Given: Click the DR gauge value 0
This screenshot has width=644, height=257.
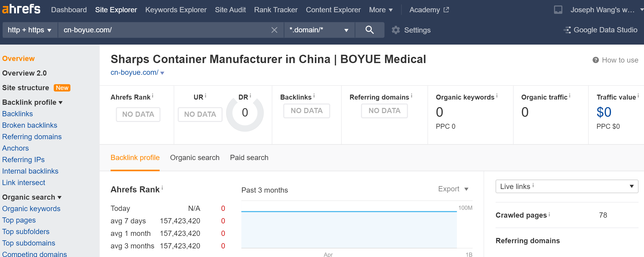Looking at the screenshot, I should pyautogui.click(x=245, y=113).
